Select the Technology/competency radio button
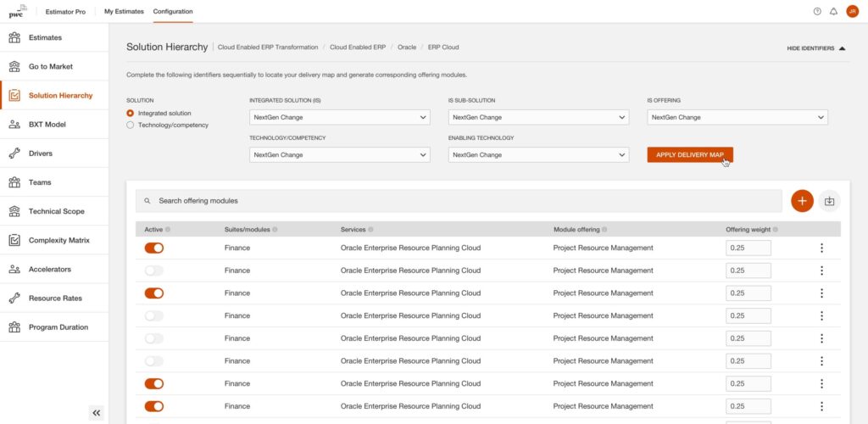Screen dimensions: 868x424 130,126
